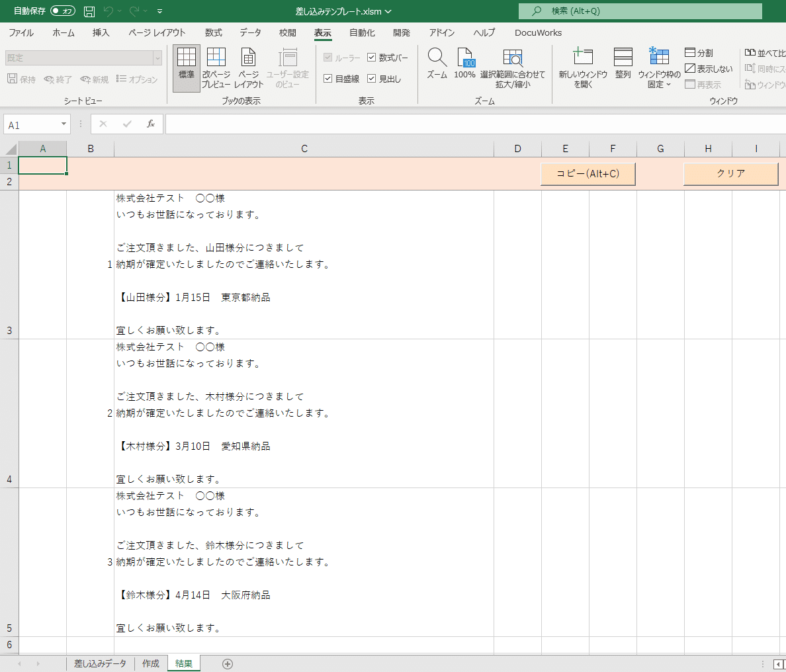Viewport: 786px width, 672px height.
Task: Select the cell with 鈴木様分 message
Action: [304, 562]
